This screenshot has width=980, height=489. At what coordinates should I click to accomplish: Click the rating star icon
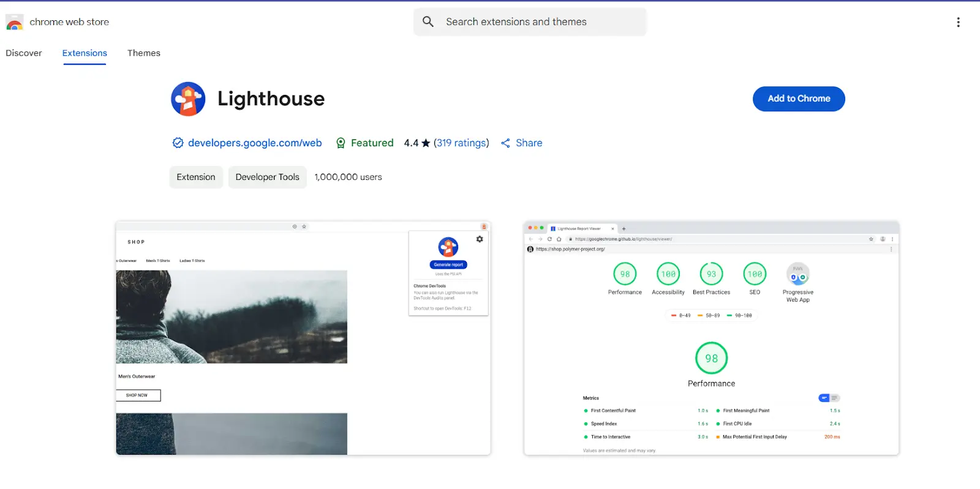(x=426, y=143)
